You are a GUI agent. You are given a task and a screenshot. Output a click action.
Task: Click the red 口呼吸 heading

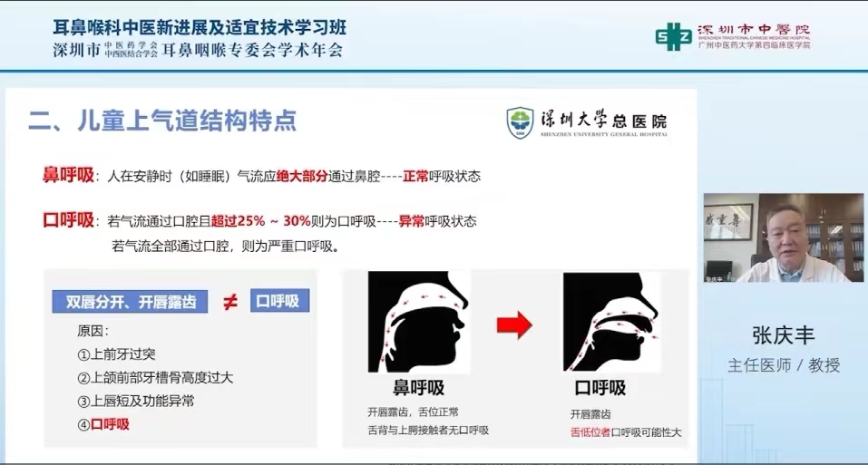tap(69, 220)
